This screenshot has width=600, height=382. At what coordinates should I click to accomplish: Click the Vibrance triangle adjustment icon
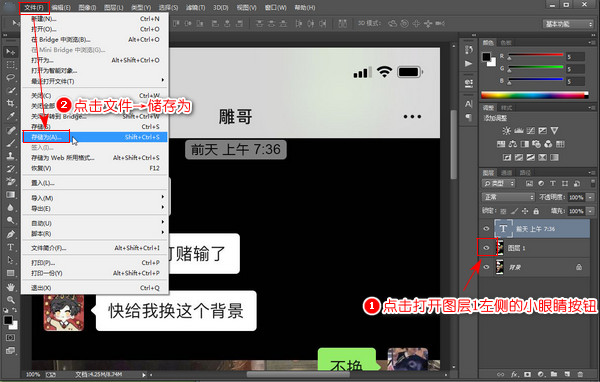pos(554,131)
